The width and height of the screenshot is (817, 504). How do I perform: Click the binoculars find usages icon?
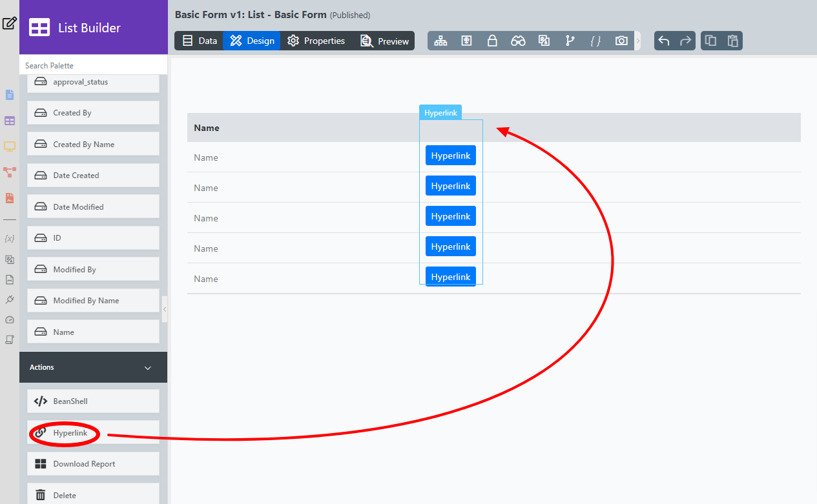pyautogui.click(x=518, y=41)
